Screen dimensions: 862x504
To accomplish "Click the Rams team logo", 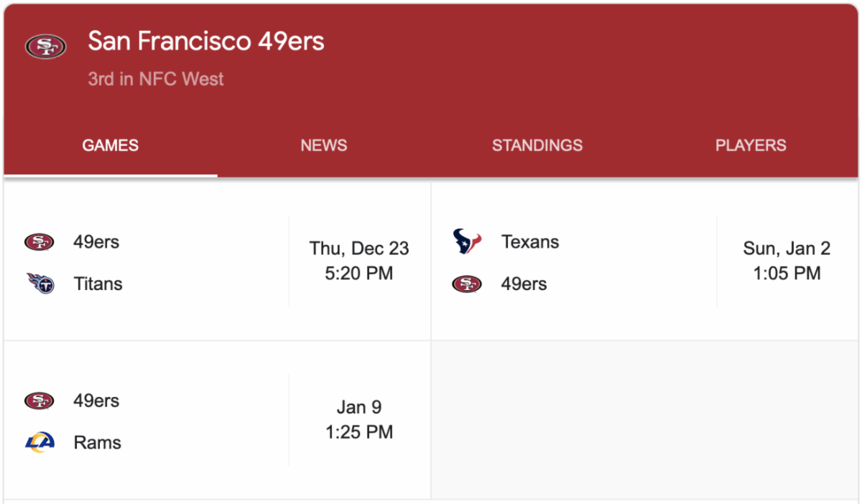I will click(x=40, y=442).
